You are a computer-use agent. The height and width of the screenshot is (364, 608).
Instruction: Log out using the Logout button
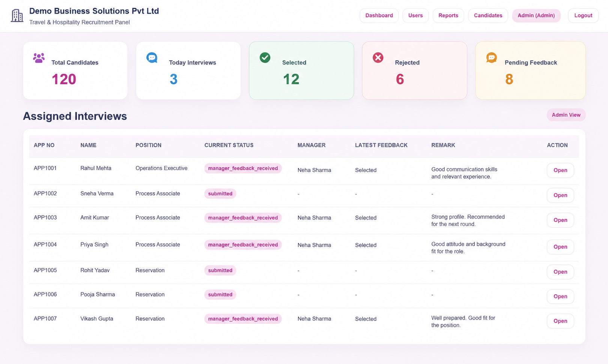click(583, 15)
